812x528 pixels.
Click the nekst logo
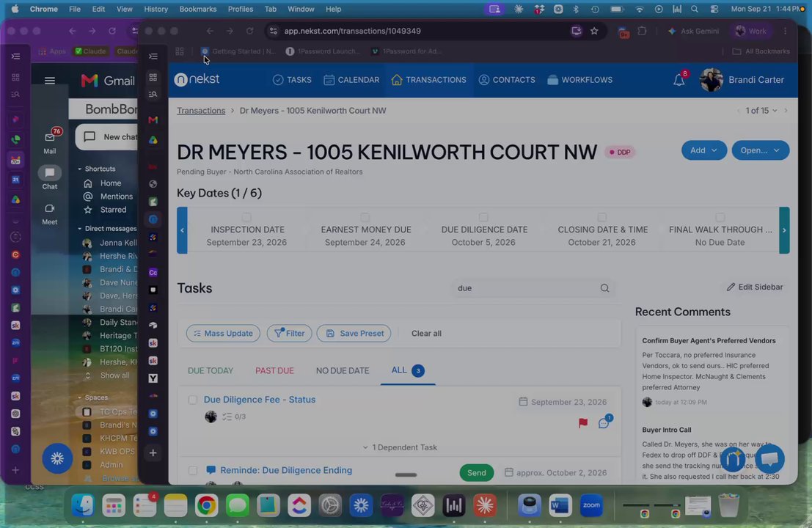click(x=197, y=79)
